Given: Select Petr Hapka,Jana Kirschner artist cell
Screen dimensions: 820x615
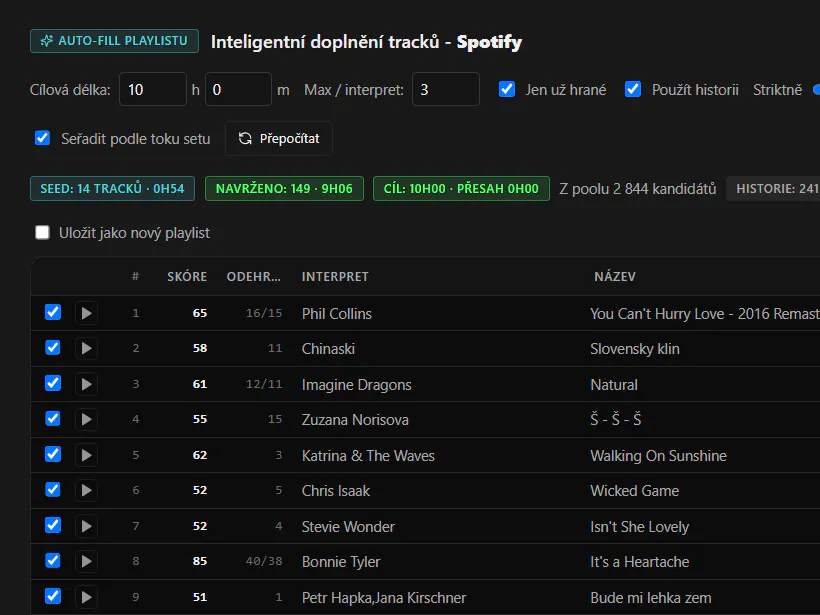Looking at the screenshot, I should pos(384,598).
